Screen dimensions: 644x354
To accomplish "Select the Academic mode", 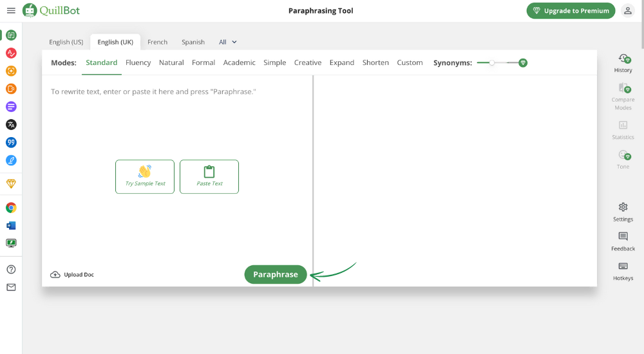I will click(x=239, y=62).
